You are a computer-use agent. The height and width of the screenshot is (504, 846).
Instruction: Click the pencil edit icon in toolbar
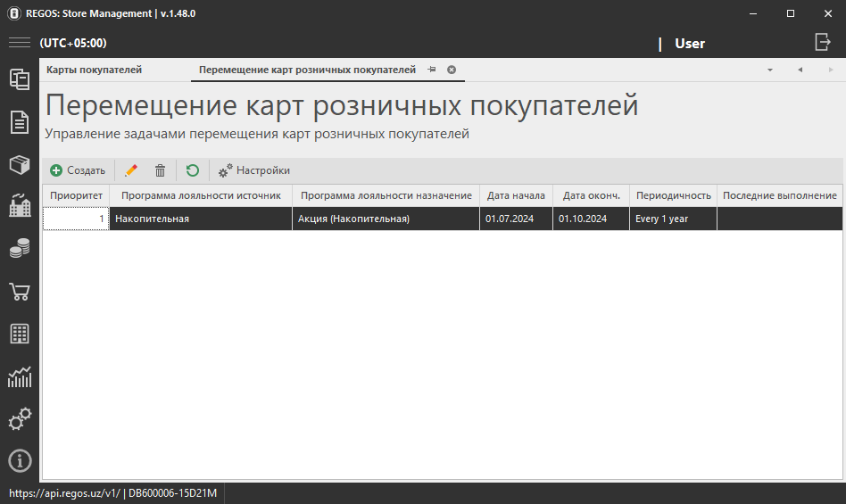(131, 170)
